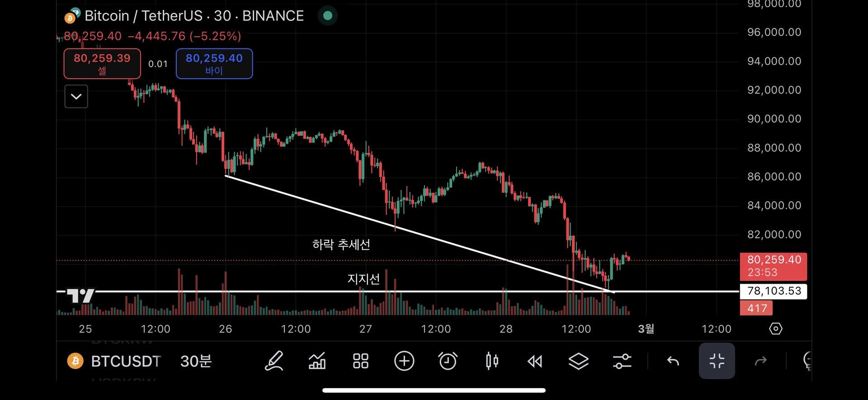
Task: Undo the last chart action
Action: (x=673, y=361)
